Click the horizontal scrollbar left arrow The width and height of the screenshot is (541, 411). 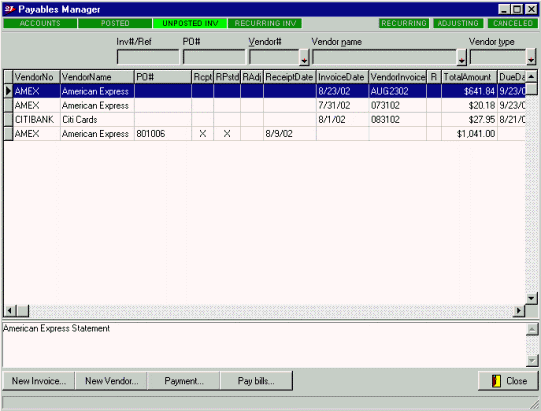point(10,311)
